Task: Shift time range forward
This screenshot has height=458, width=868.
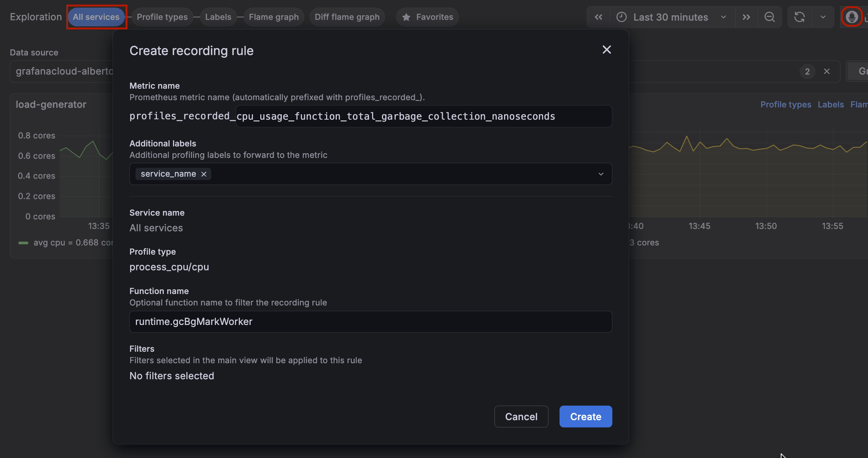Action: click(x=746, y=17)
